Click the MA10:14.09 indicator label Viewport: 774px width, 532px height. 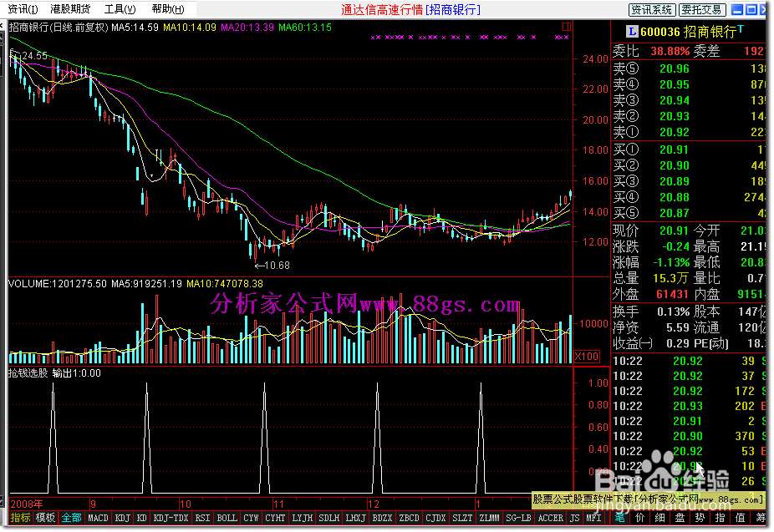coord(190,28)
